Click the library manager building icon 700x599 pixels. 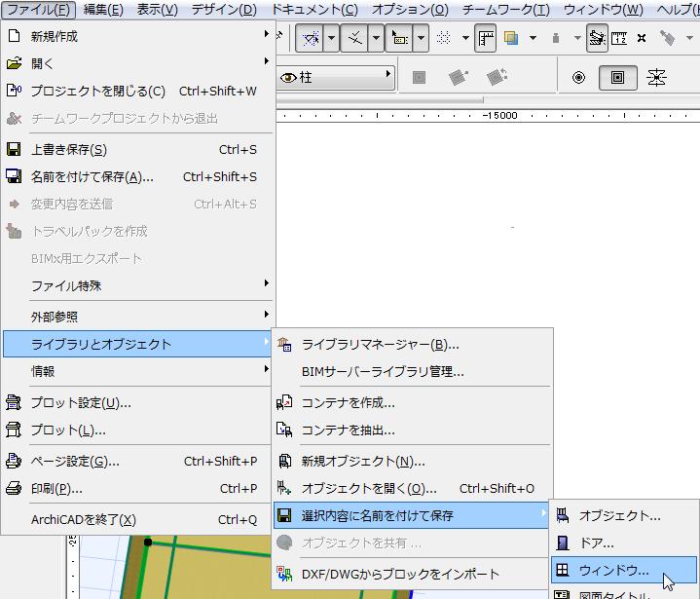pos(284,345)
